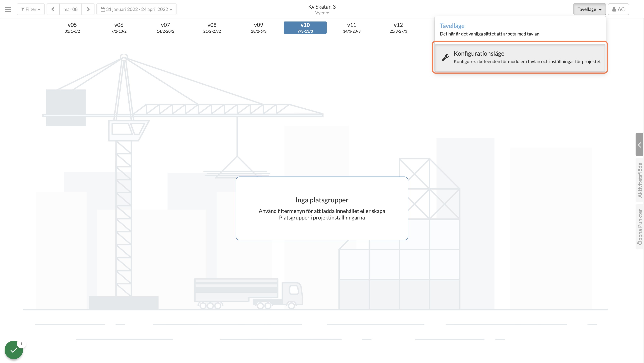Open the Aktivitetsflöde side tab
Image resolution: width=644 pixels, height=363 pixels.
tap(640, 180)
